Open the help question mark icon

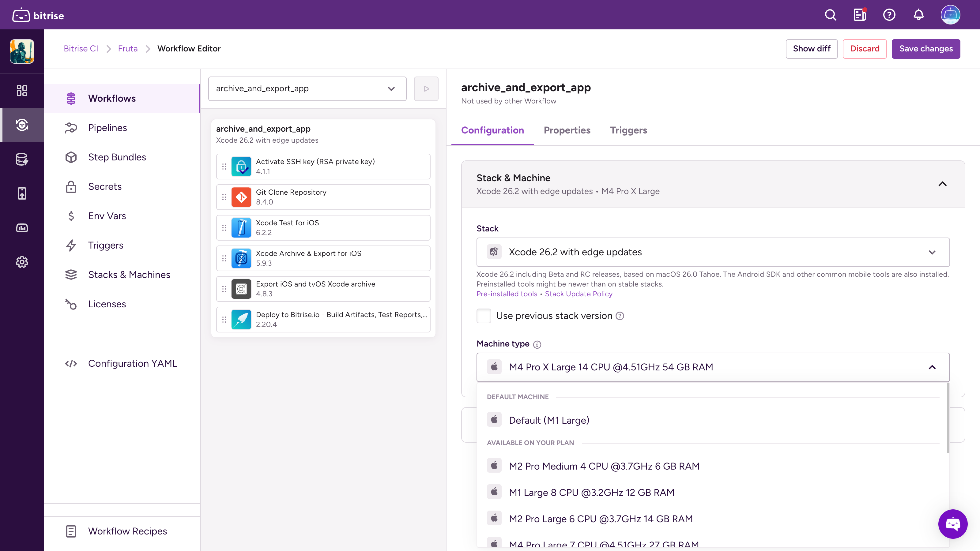(x=889, y=15)
